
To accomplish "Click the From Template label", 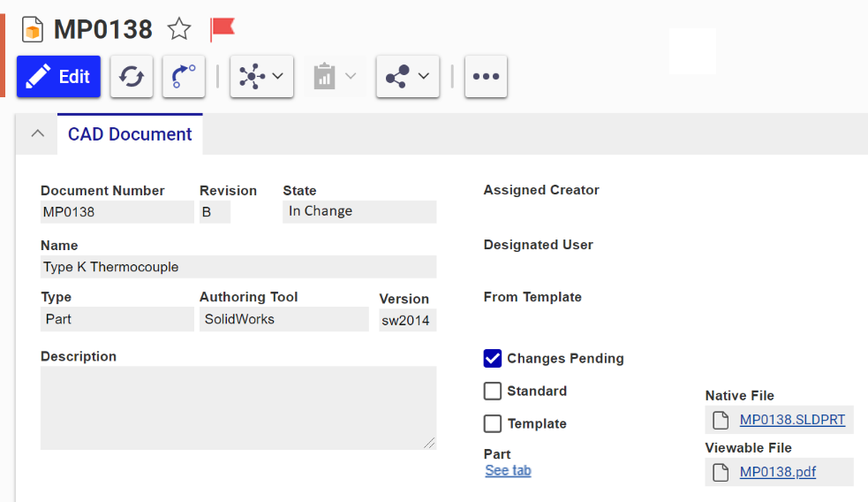I will coord(532,297).
